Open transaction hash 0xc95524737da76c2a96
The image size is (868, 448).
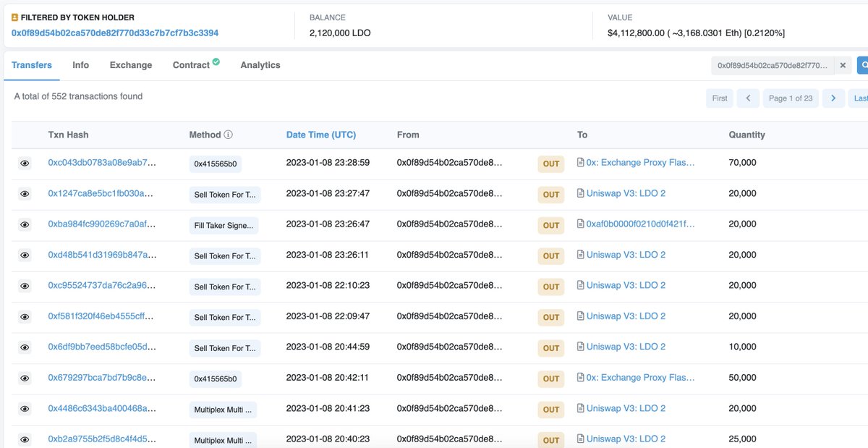(102, 285)
